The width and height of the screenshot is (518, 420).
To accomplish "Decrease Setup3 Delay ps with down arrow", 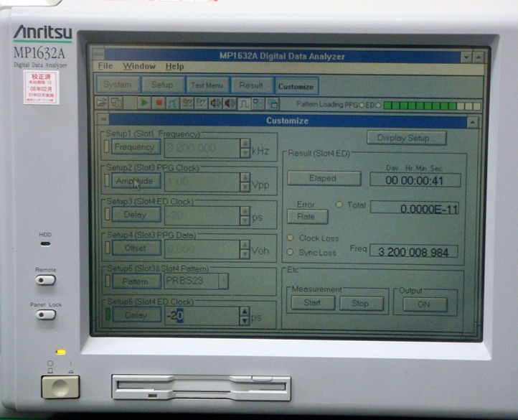I will [245, 221].
